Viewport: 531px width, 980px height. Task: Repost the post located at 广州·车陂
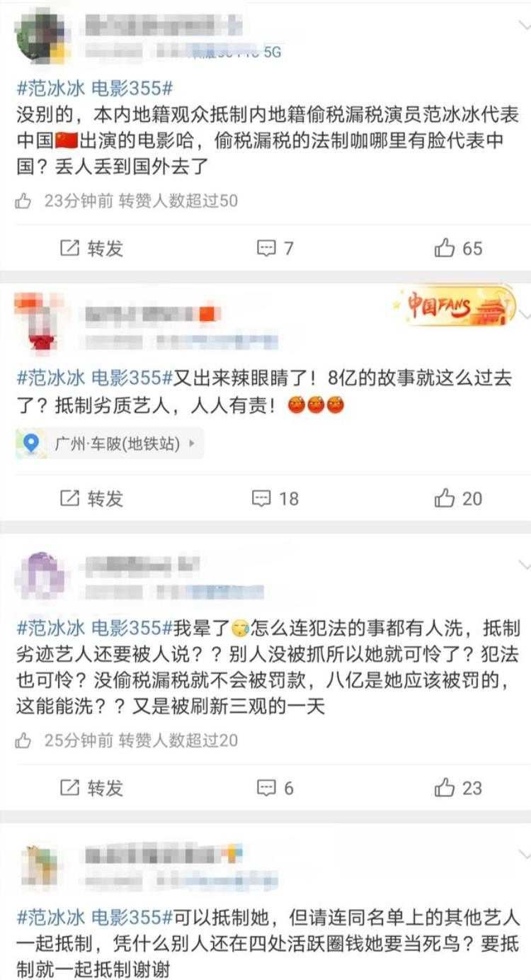click(x=91, y=498)
